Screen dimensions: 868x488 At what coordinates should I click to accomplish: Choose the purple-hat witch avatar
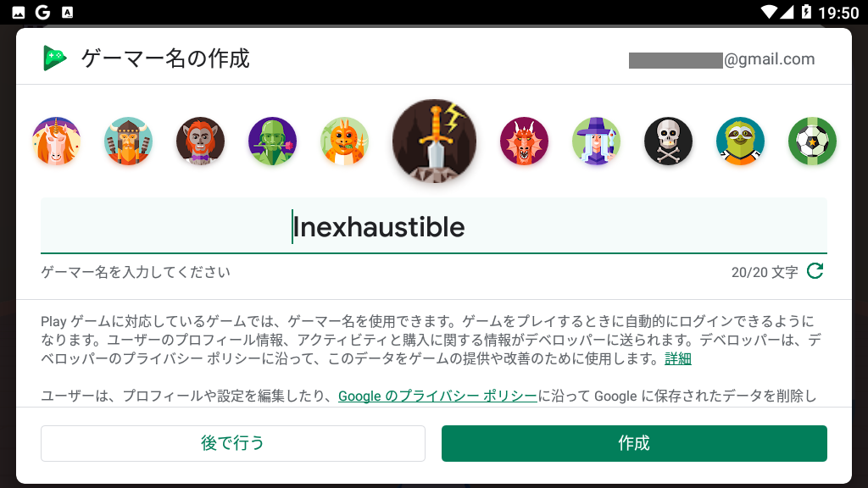tap(596, 141)
